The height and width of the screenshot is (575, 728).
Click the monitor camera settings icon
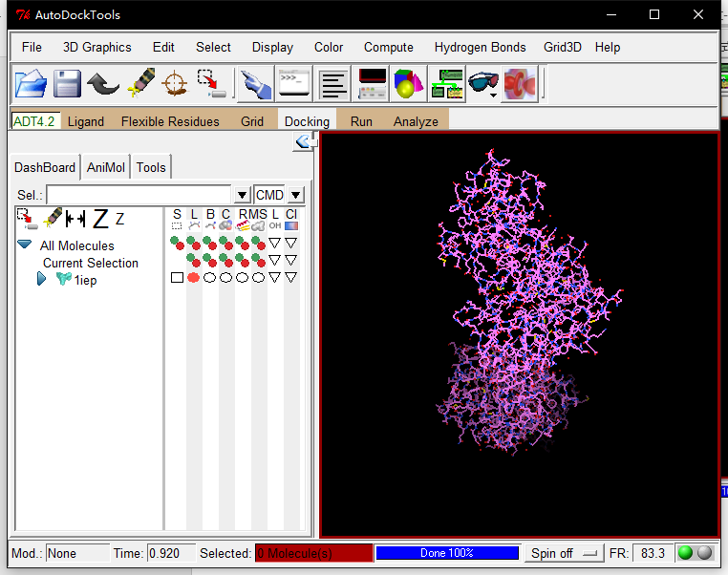tap(372, 84)
